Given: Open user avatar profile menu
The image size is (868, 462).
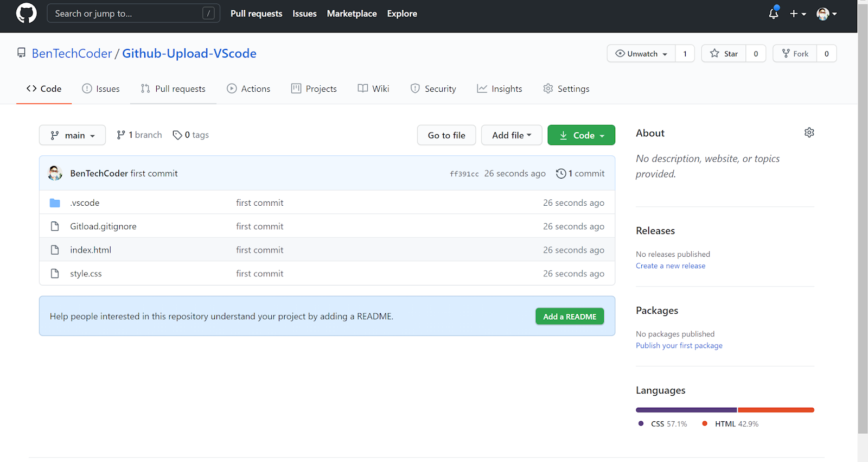Looking at the screenshot, I should click(x=826, y=14).
